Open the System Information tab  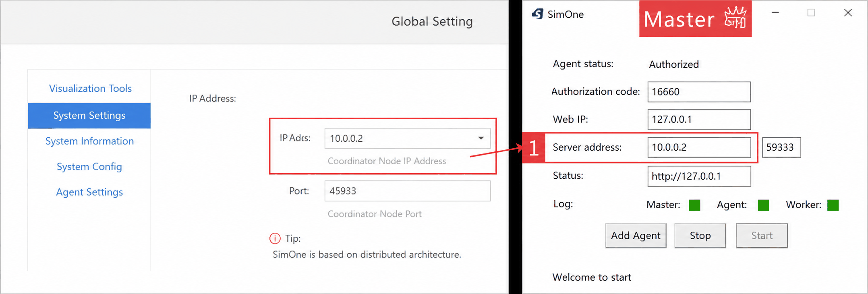89,141
